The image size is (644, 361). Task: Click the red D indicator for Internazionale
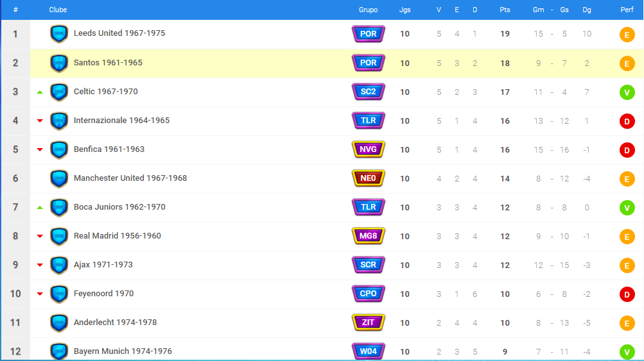[x=627, y=121]
